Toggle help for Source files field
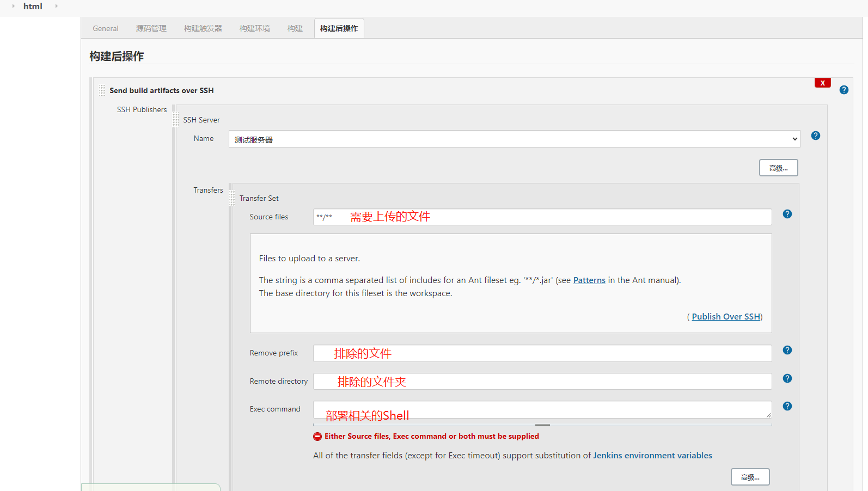Screen dimensions: 868x491 [787, 214]
